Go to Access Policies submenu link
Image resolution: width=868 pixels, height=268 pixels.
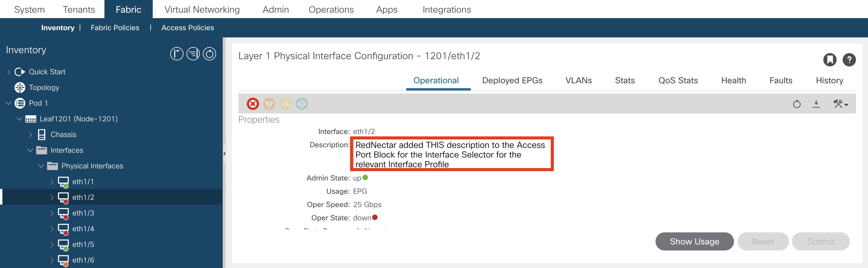187,28
